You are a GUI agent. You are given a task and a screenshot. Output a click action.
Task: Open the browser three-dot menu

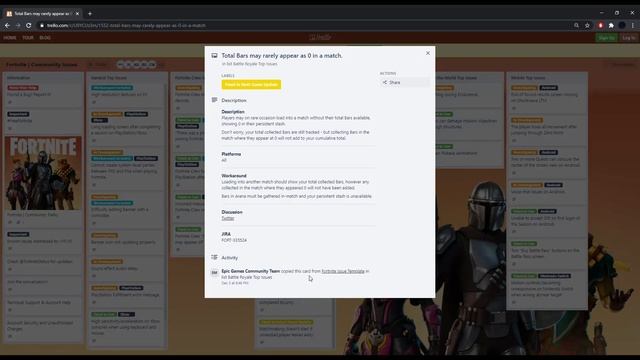[x=633, y=25]
